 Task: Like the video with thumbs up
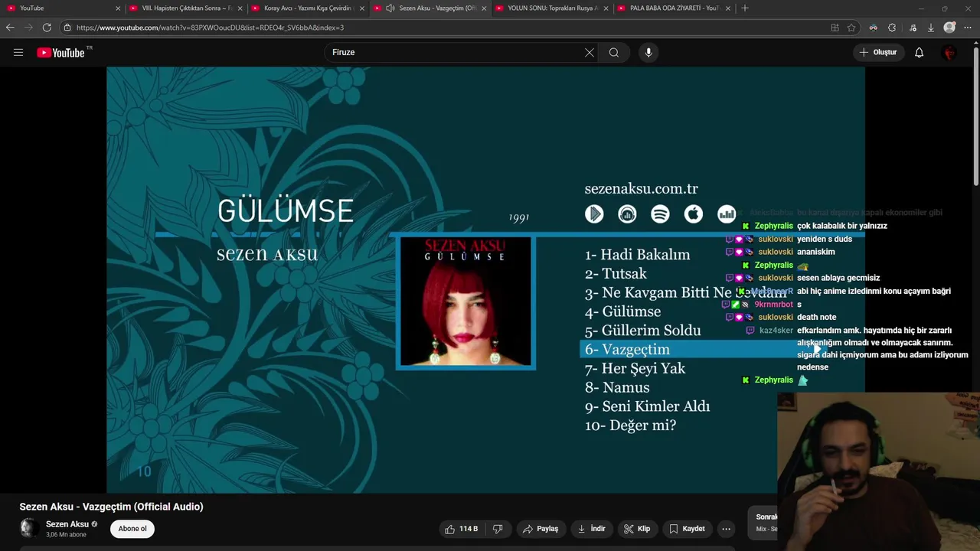[x=462, y=529]
